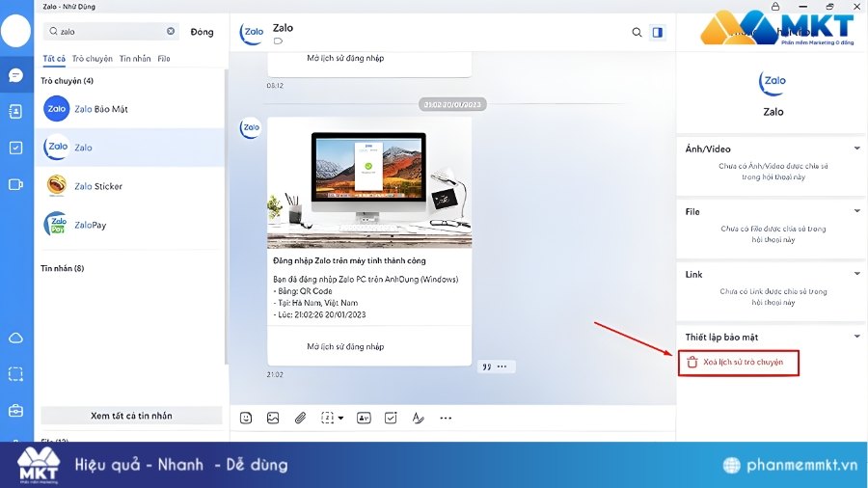Assign a task with the checkbox icon in toolbar
Viewport: 868px width, 488px height.
pos(391,418)
